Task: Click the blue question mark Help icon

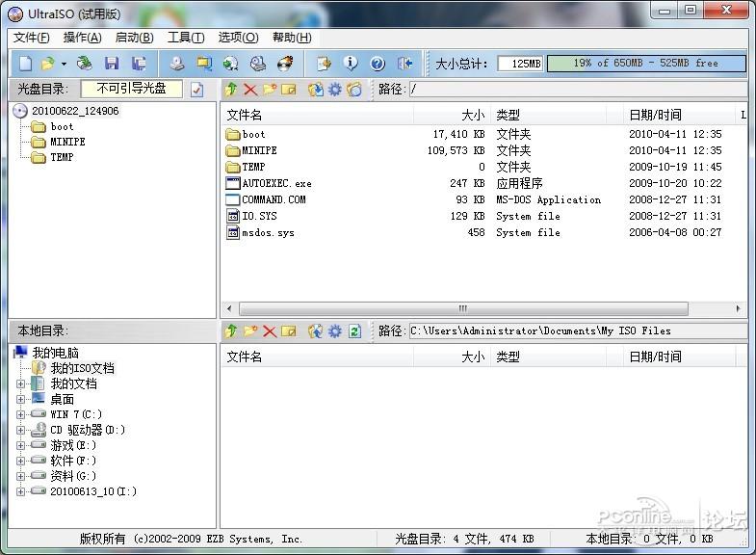Action: (x=378, y=64)
